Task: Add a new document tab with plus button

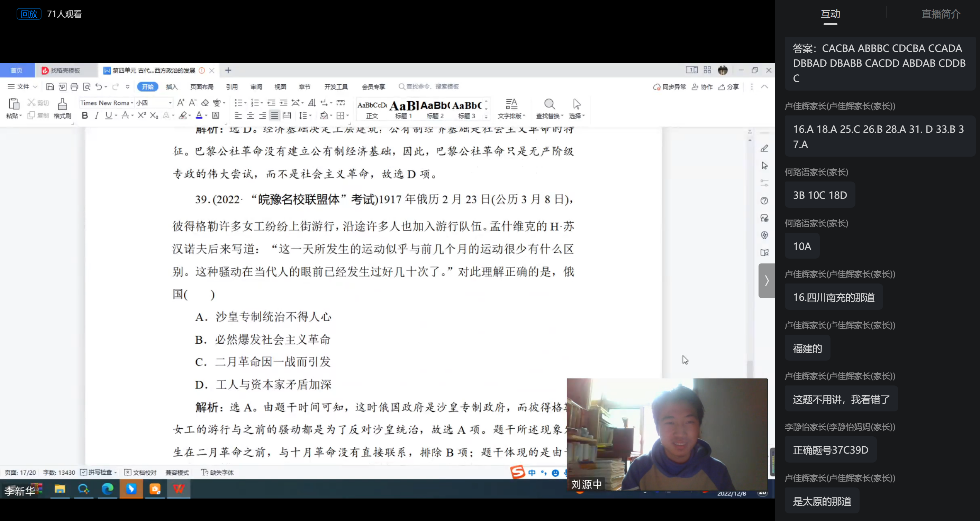Action: click(x=228, y=70)
